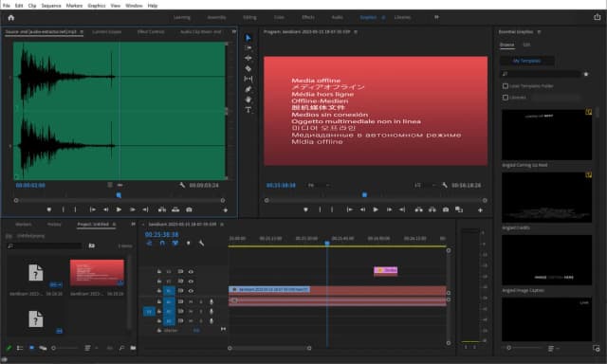This screenshot has width=607, height=364.
Task: Go to the Home screen icon
Action: tap(10, 18)
